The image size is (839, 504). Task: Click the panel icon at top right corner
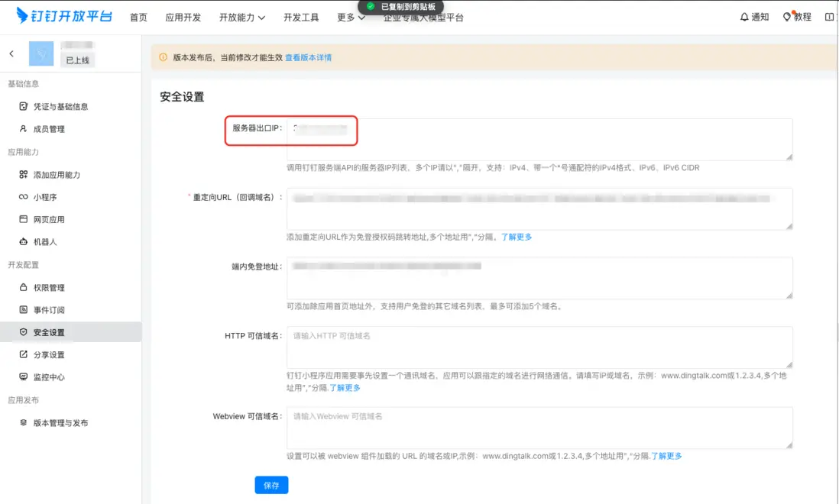click(829, 16)
